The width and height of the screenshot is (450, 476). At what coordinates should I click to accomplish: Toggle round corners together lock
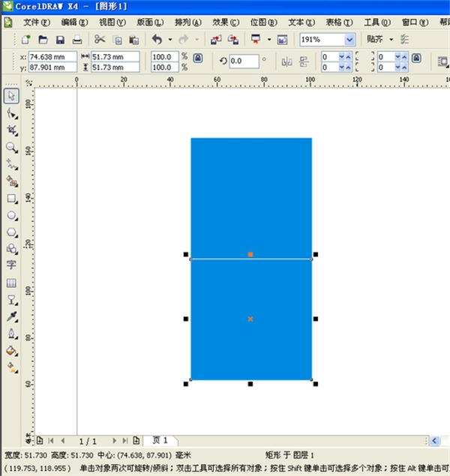416,58
